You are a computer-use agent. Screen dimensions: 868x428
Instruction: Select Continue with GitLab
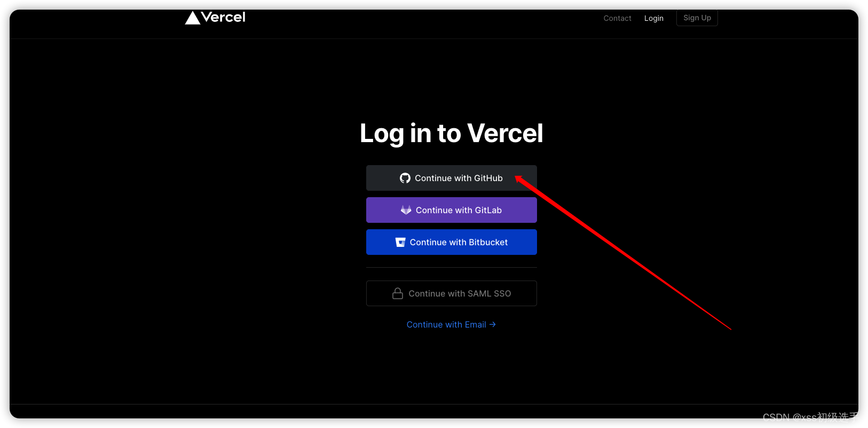[451, 210]
